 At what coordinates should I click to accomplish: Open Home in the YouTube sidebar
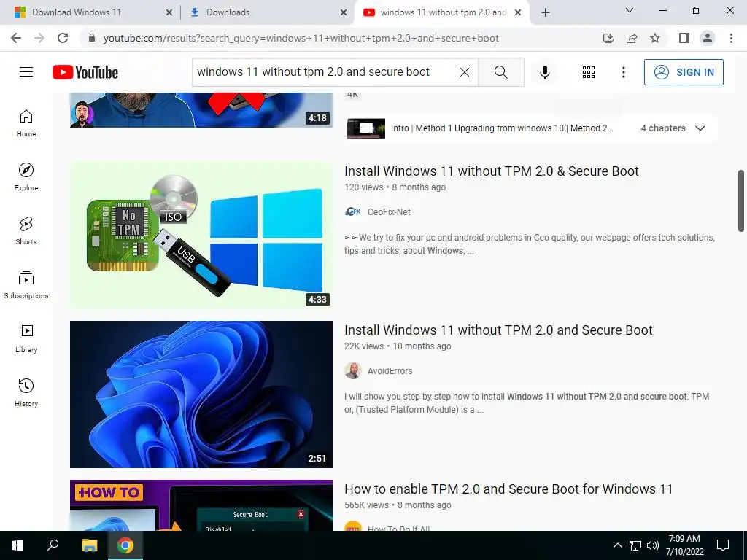(26, 122)
